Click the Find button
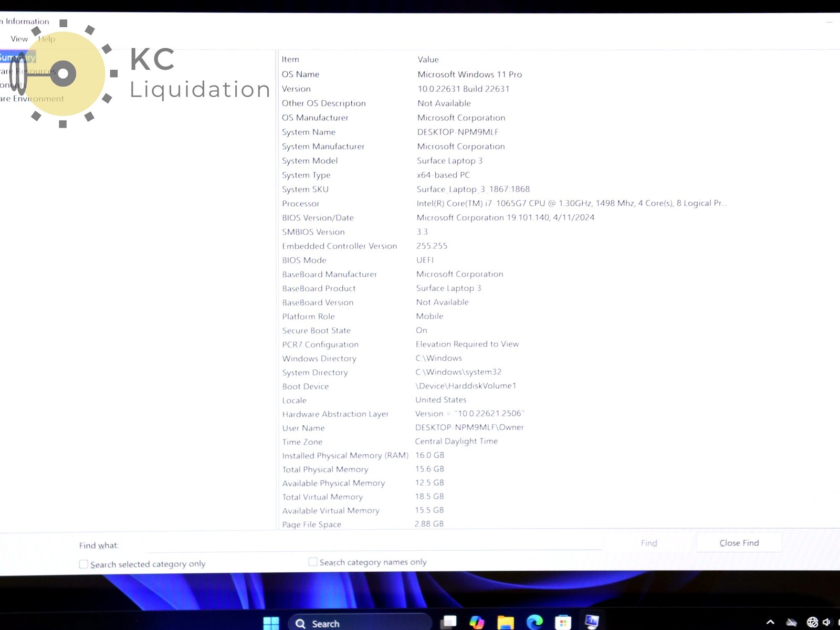The width and height of the screenshot is (840, 630). [649, 543]
